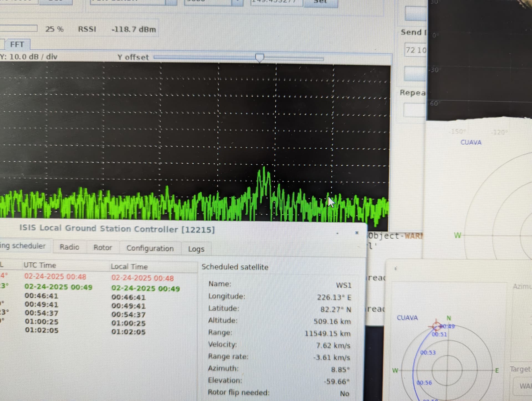Image resolution: width=532 pixels, height=401 pixels.
Task: Click the Local Time column header
Action: coord(129,267)
